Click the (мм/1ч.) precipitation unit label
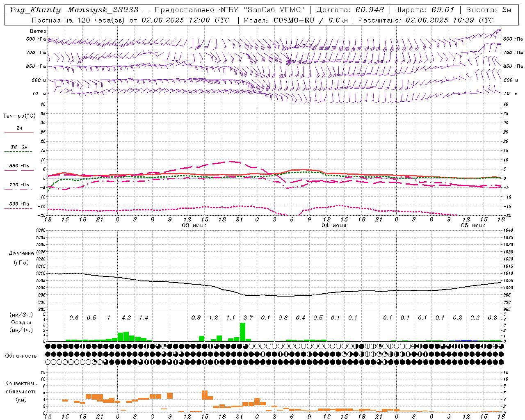 pyautogui.click(x=21, y=330)
